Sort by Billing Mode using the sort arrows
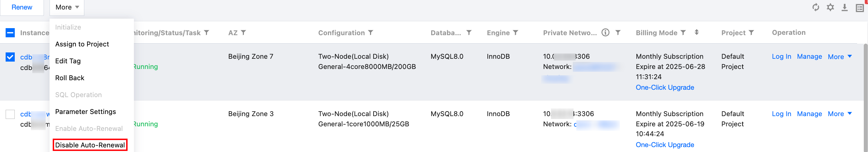 point(697,32)
